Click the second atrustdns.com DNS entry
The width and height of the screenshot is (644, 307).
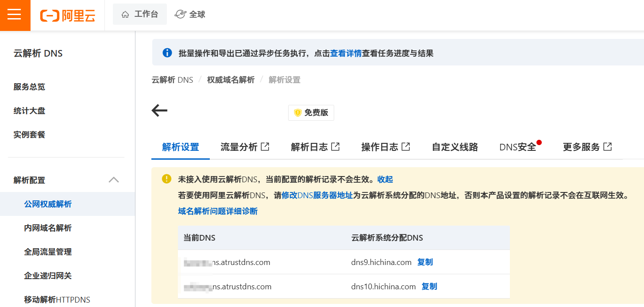228,286
